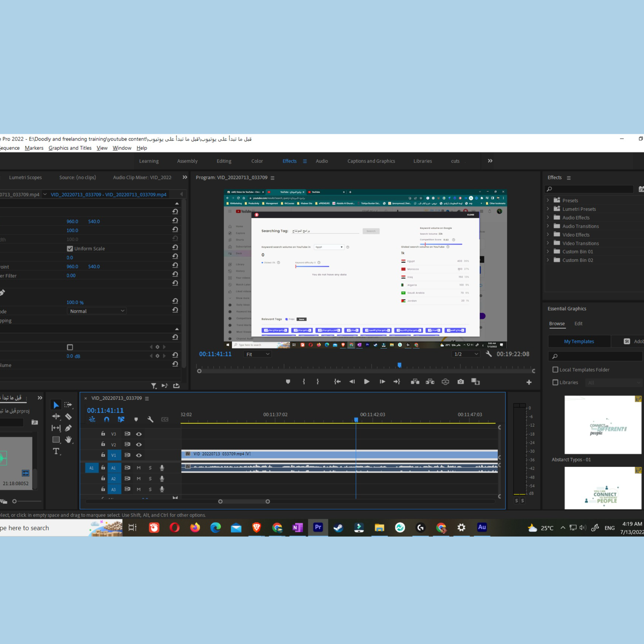
Task: Click timeline timecode 00:11:41:11
Action: pyautogui.click(x=105, y=410)
